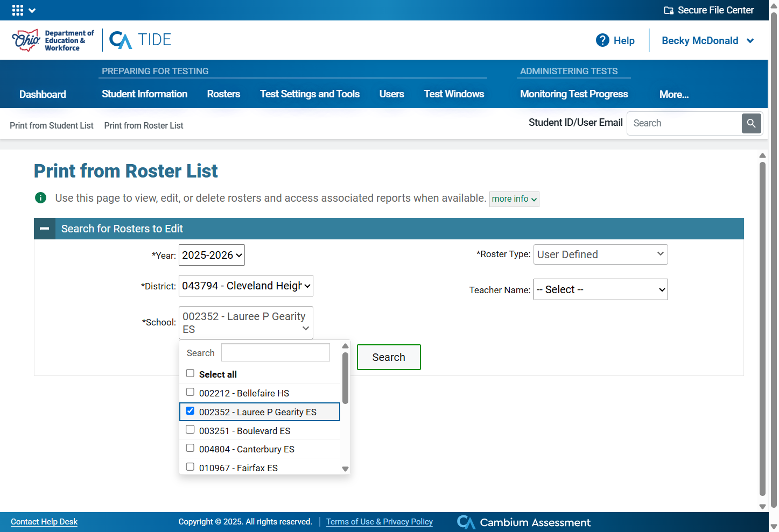The width and height of the screenshot is (779, 532).
Task: Check the 010967 - Fairfax ES checkbox
Action: coord(190,467)
